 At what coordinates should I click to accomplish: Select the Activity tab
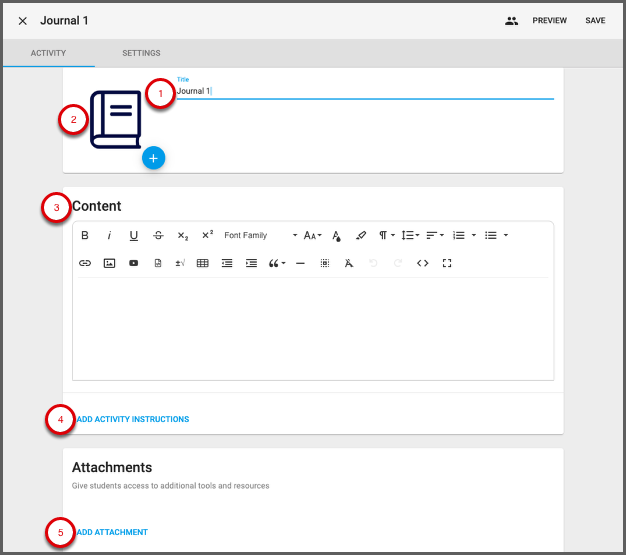pyautogui.click(x=48, y=53)
